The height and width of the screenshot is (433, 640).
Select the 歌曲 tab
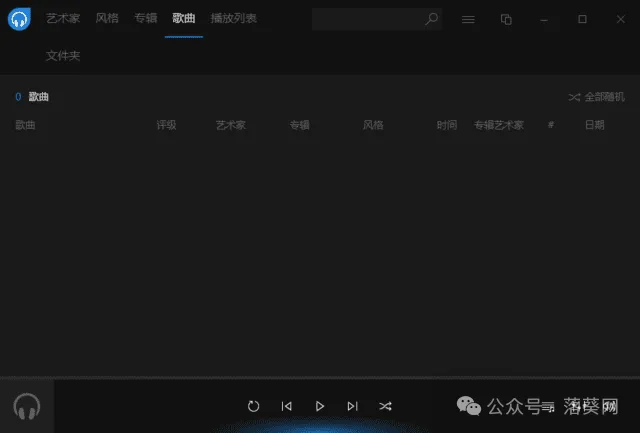(x=184, y=18)
